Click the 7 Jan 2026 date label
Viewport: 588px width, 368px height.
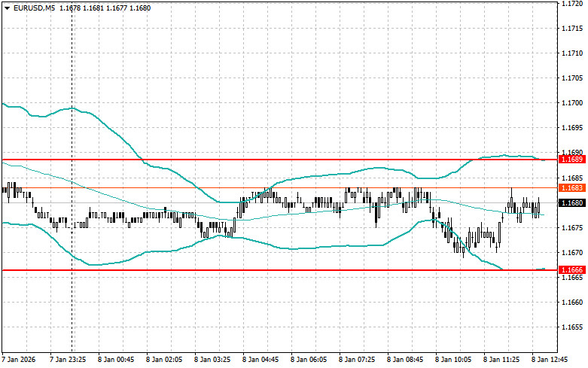coord(19,360)
